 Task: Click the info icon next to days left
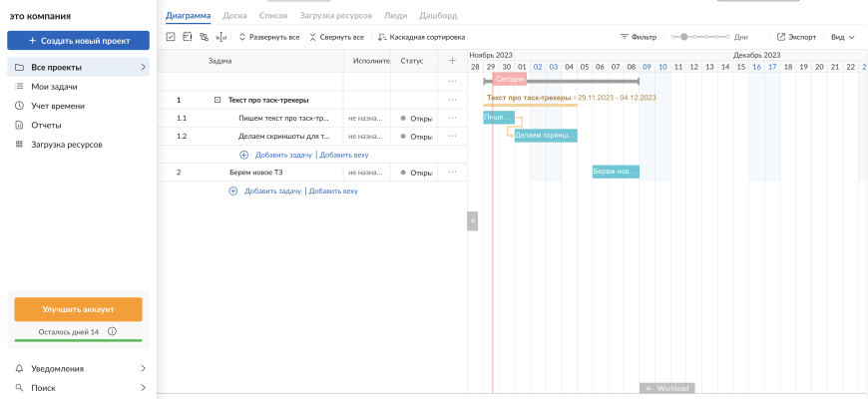(112, 331)
